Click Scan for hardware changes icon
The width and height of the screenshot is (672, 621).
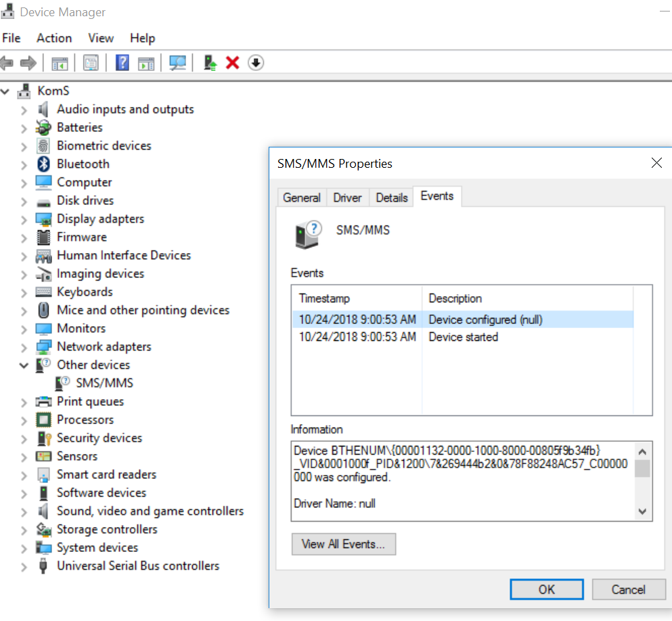178,63
